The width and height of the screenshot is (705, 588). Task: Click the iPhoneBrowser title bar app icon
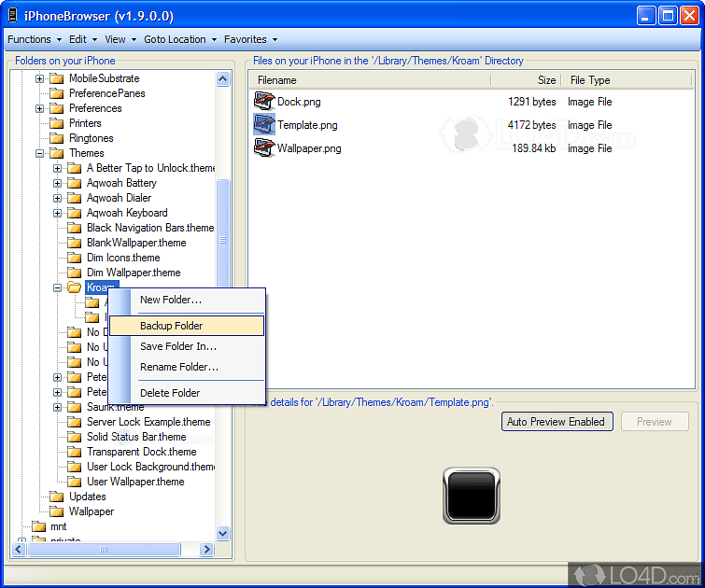[12, 16]
